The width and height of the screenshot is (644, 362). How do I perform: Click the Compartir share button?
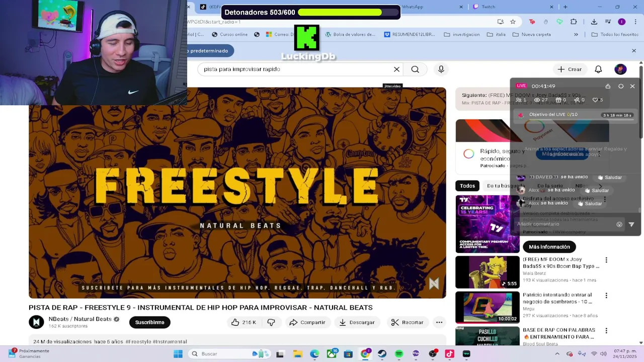click(307, 322)
